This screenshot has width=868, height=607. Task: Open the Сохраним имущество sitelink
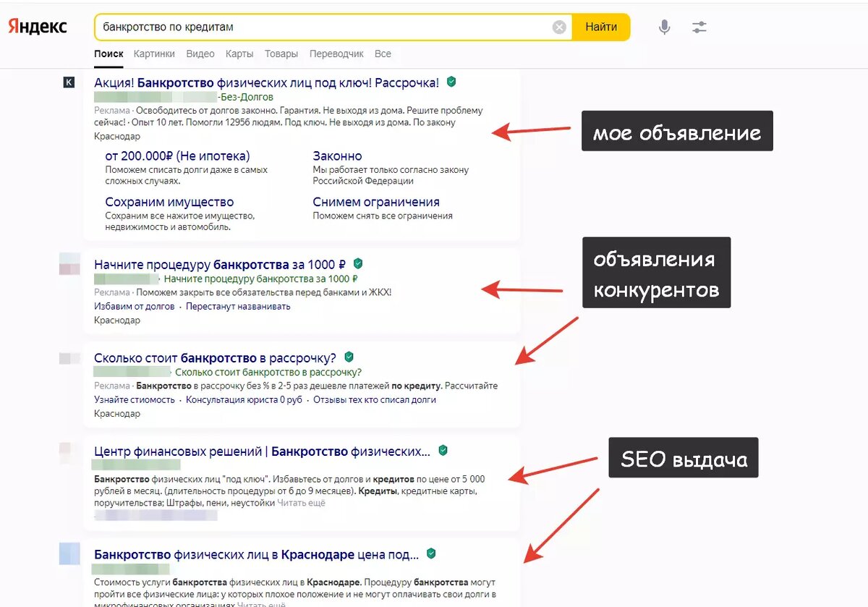[169, 202]
